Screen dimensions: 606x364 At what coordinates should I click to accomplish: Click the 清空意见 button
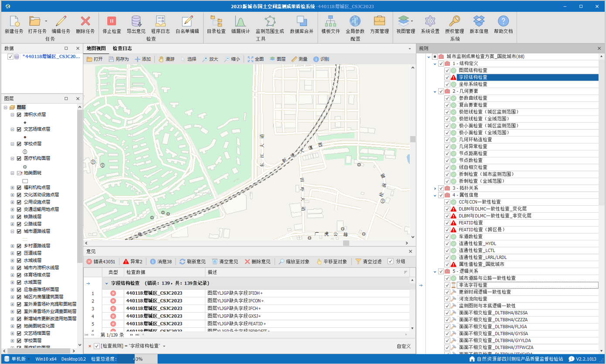[x=225, y=262]
